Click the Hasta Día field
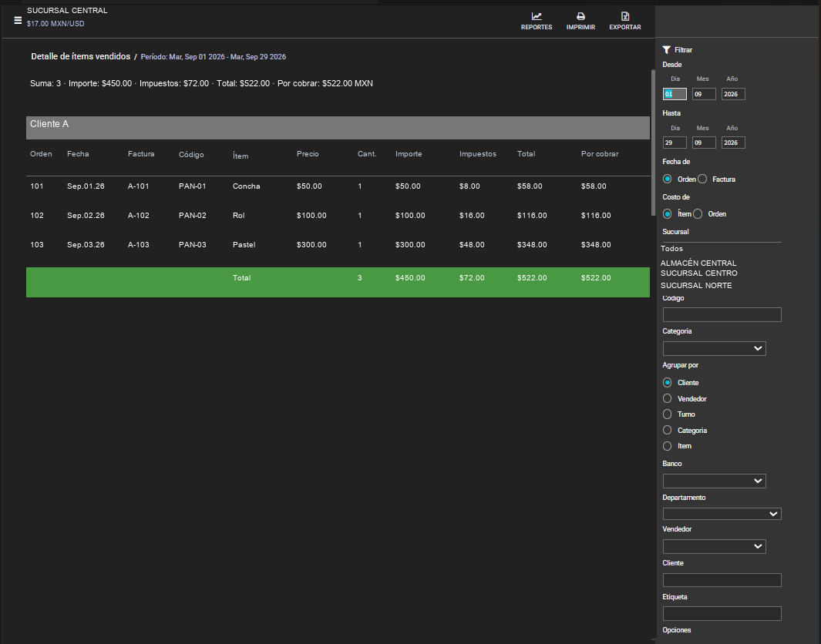The width and height of the screenshot is (821, 644). tap(675, 143)
